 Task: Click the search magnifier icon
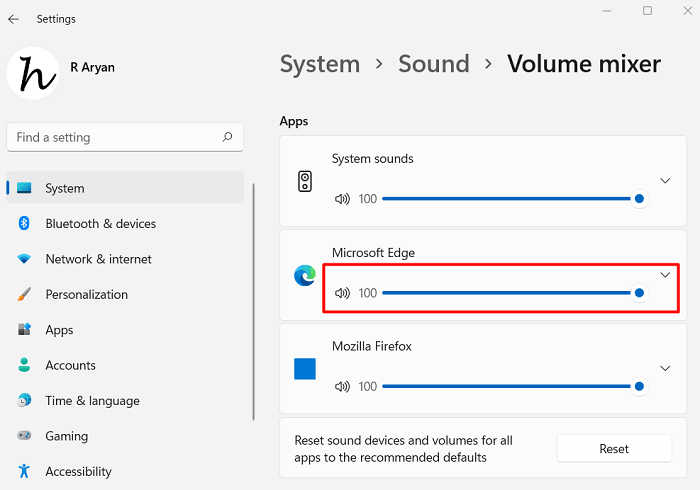pos(227,137)
